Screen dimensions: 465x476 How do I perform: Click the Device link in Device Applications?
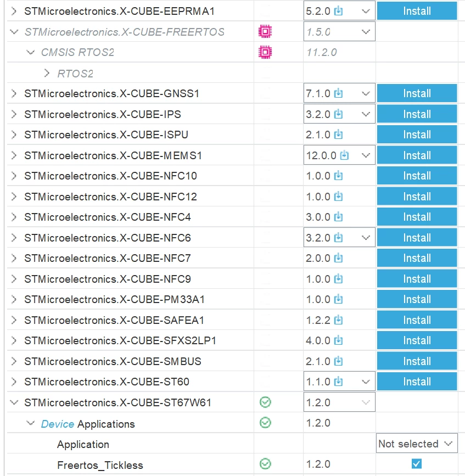57,424
